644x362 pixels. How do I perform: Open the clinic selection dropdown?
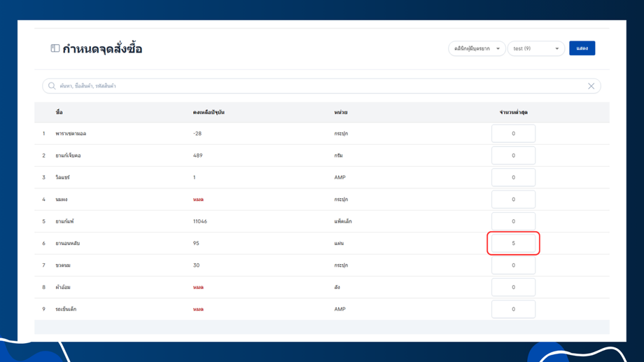coord(477,48)
